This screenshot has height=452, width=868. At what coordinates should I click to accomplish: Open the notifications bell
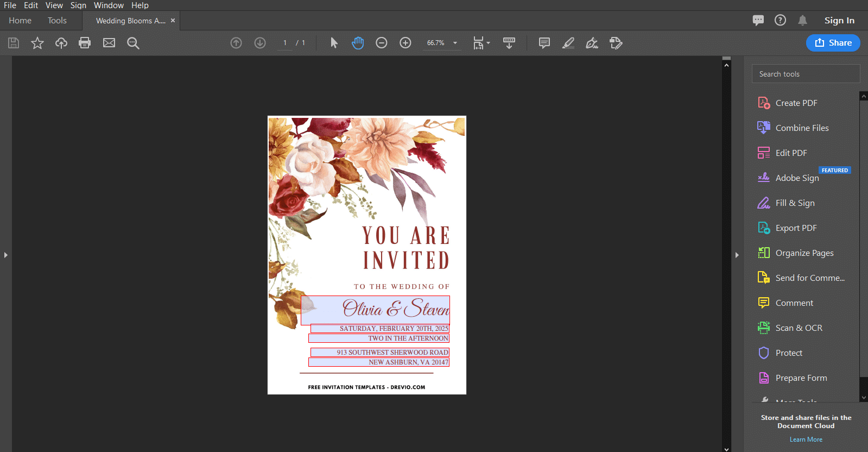point(802,20)
